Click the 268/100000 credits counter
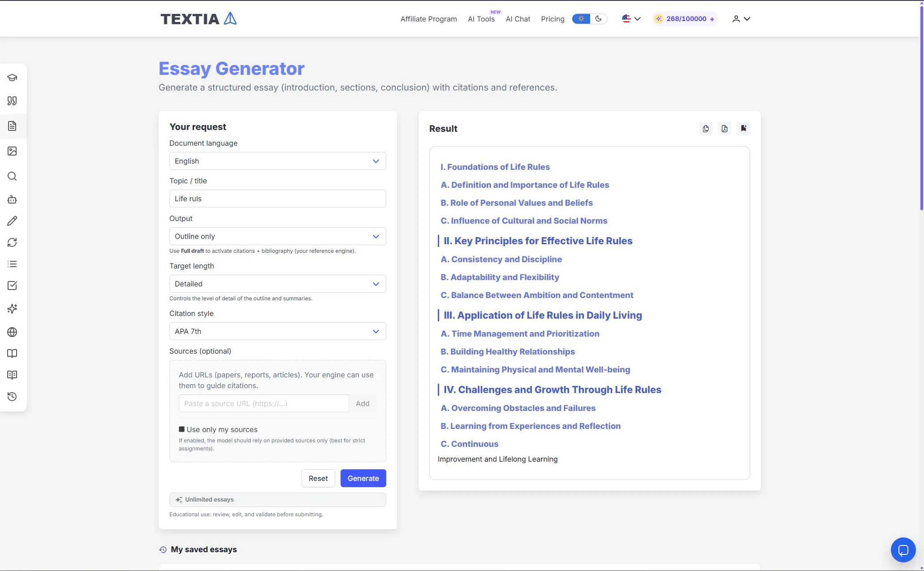The image size is (924, 571). [x=686, y=19]
